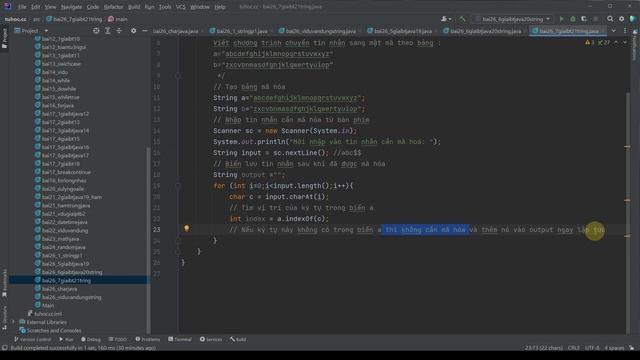This screenshot has width=640, height=360.
Task: Click breadcrumb bai26_7giaibt21string
Action: pyautogui.click(x=73, y=19)
